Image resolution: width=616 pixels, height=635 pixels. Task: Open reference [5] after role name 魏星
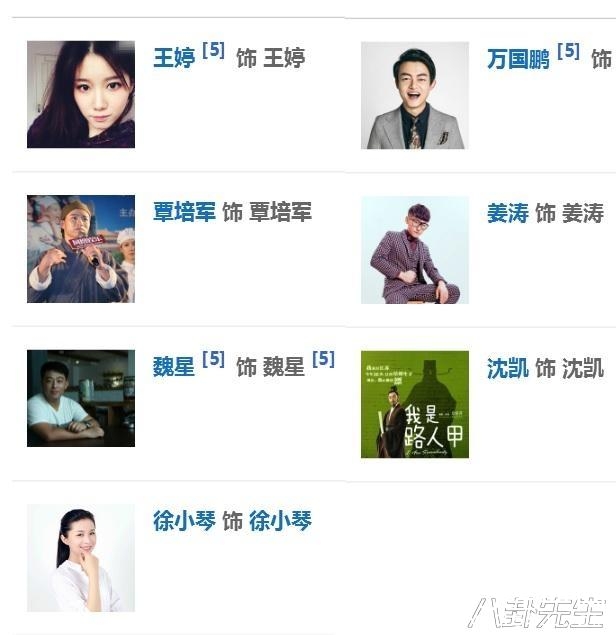tap(324, 359)
